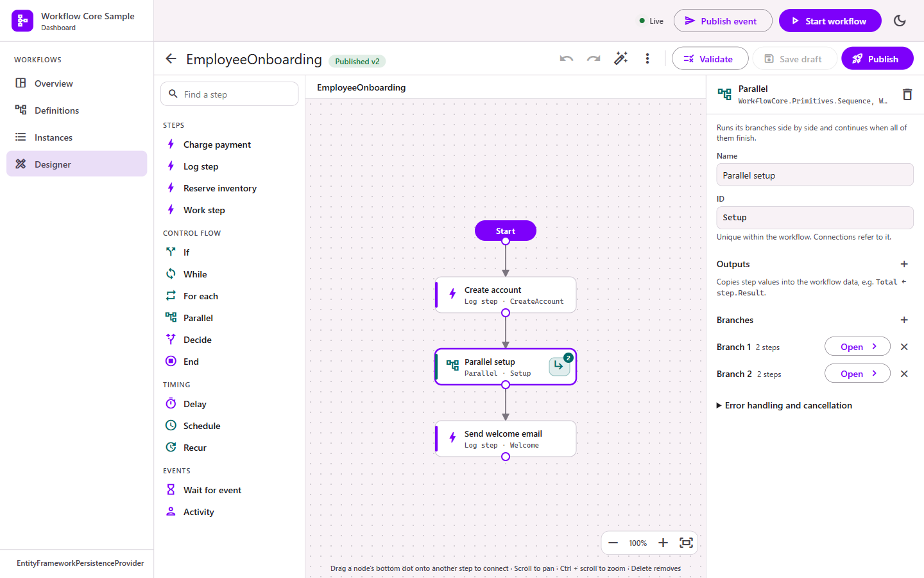Focus the Find a step search field

click(x=230, y=94)
